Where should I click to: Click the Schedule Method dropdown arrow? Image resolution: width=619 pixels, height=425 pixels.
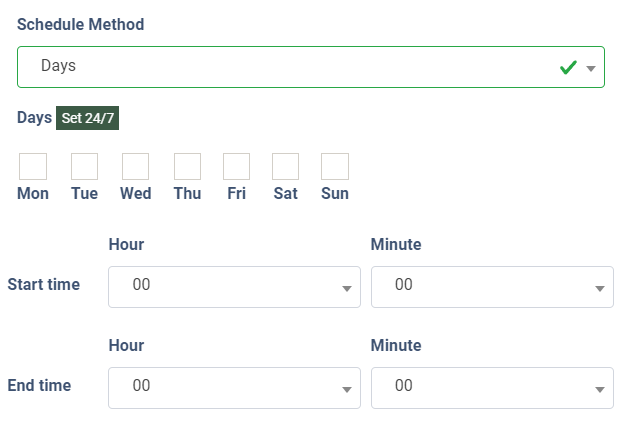[x=591, y=69]
